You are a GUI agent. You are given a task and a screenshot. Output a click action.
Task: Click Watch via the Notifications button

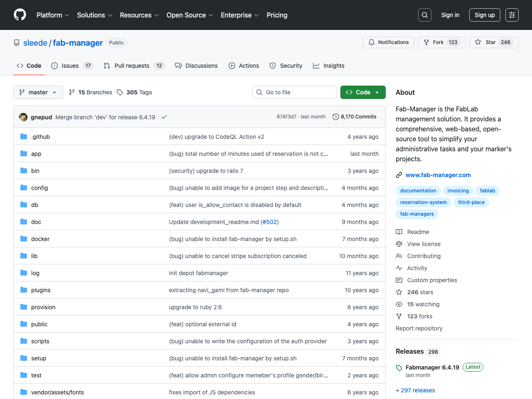388,42
